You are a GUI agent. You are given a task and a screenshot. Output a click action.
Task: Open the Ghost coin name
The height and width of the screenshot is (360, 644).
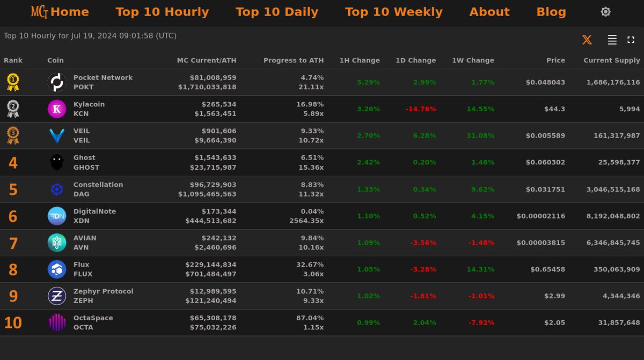84,157
